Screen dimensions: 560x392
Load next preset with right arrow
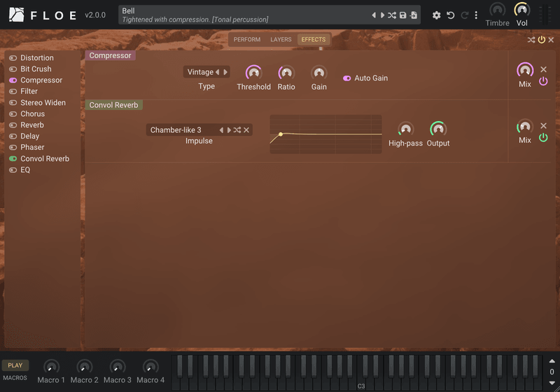[x=382, y=15]
